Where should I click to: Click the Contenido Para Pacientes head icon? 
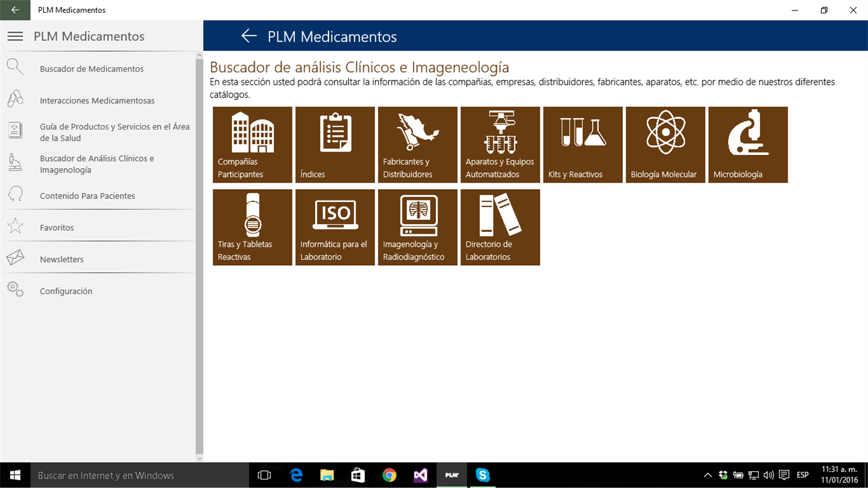coord(15,195)
